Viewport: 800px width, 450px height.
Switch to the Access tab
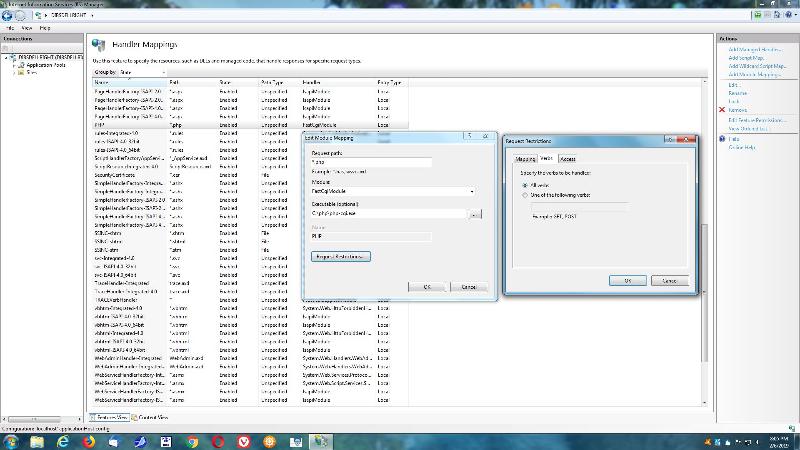click(567, 158)
